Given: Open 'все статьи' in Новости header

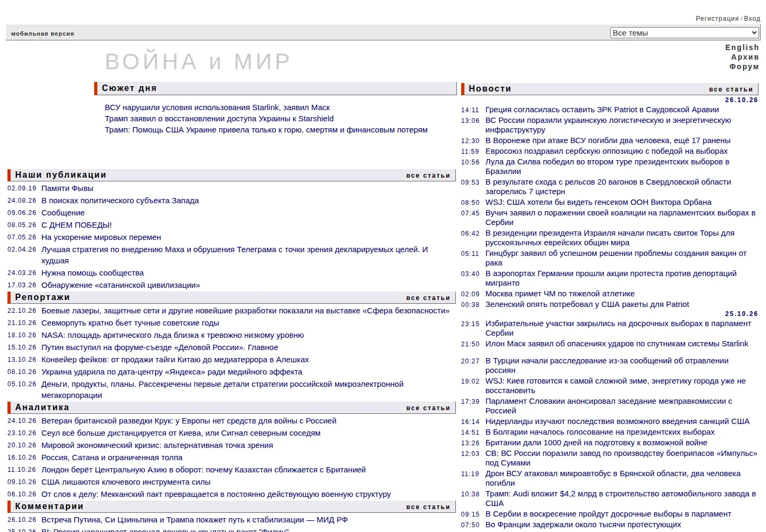Looking at the screenshot, I should pos(731,89).
